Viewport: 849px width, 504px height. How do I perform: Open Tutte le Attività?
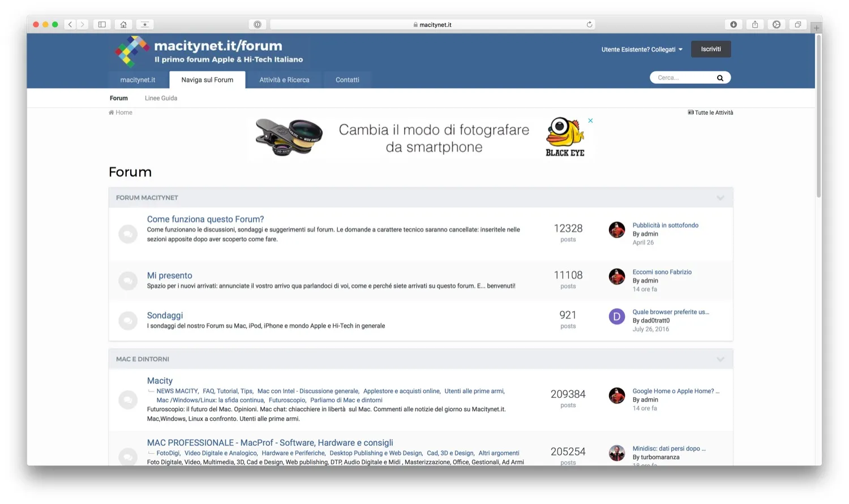[710, 113]
